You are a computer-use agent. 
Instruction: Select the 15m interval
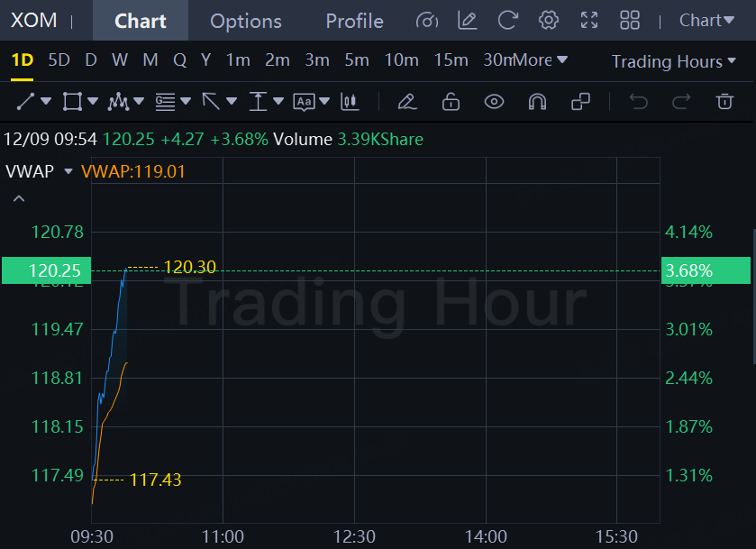pyautogui.click(x=451, y=60)
